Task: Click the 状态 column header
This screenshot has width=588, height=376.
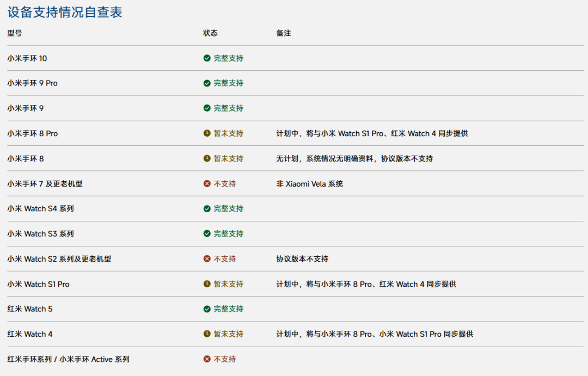Action: 210,33
